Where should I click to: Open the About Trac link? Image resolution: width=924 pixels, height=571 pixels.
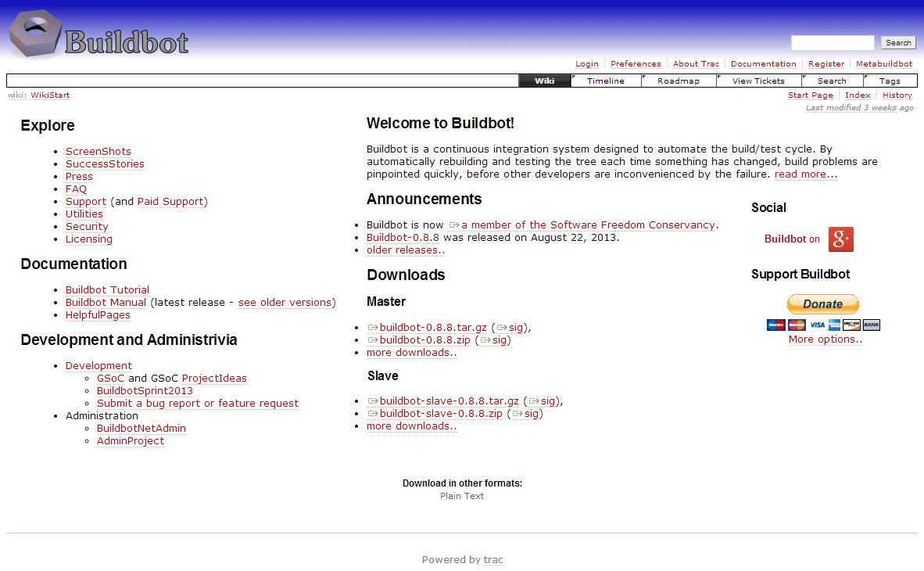coord(696,63)
